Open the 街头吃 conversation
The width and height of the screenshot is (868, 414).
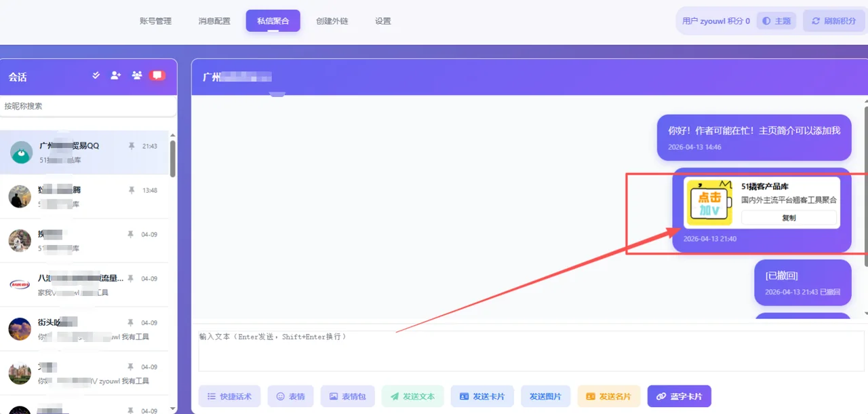coord(84,328)
